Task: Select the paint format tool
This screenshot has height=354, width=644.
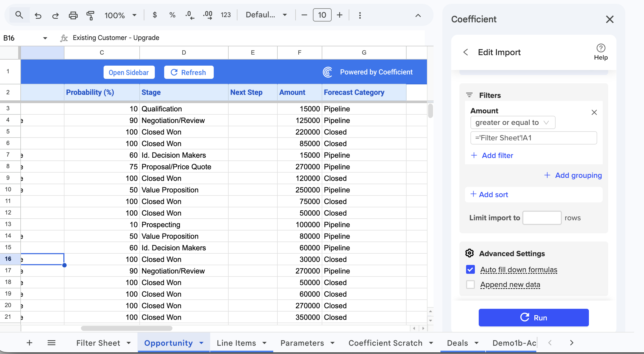Action: 90,15
